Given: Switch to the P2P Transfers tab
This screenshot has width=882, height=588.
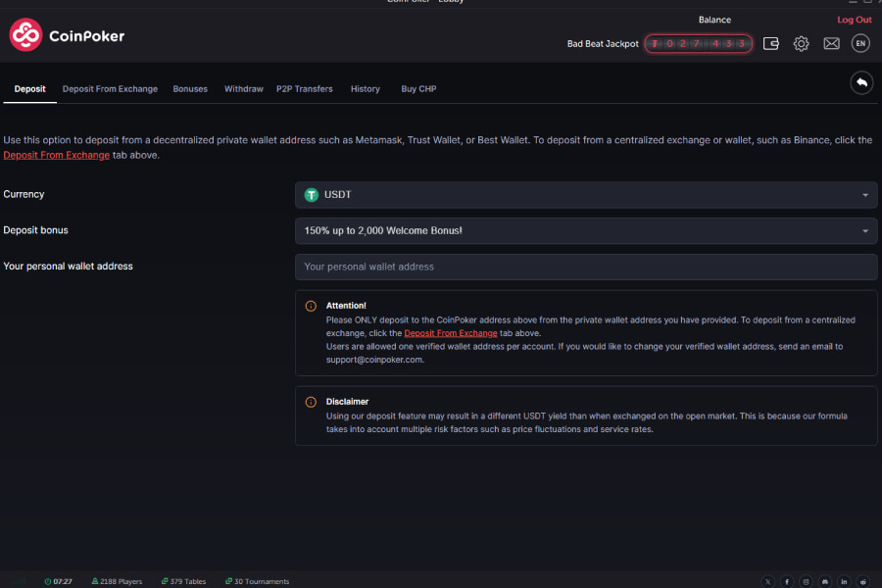Looking at the screenshot, I should click(304, 89).
